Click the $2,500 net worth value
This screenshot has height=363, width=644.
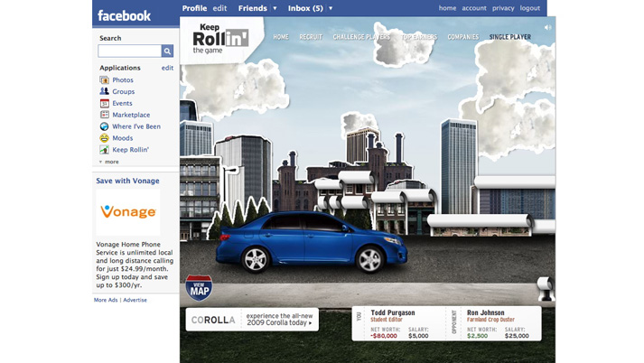(x=477, y=336)
